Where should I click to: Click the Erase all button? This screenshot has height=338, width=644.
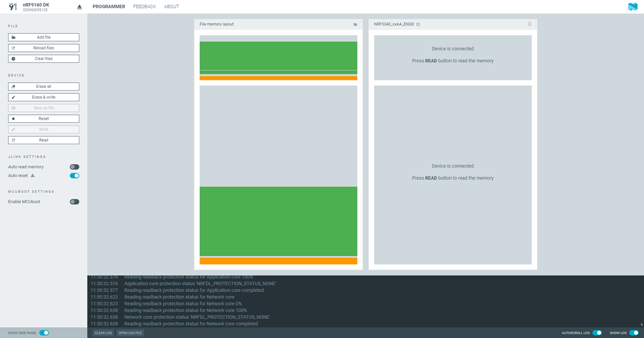(x=43, y=86)
